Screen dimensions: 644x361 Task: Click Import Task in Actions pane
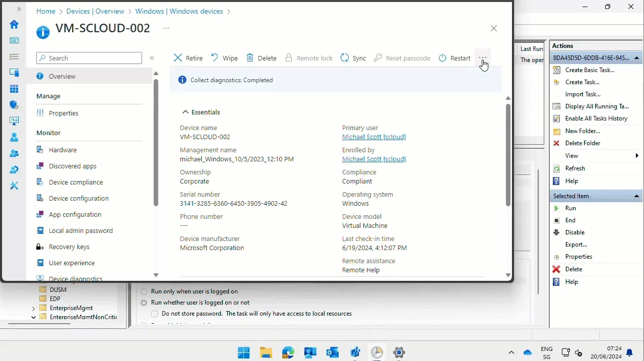click(583, 94)
